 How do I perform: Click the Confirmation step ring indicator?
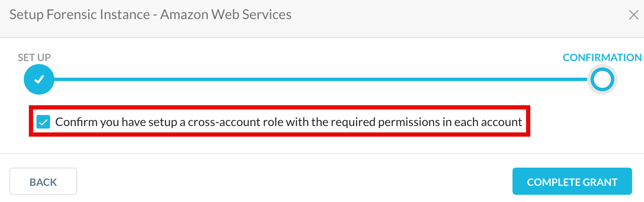point(602,79)
